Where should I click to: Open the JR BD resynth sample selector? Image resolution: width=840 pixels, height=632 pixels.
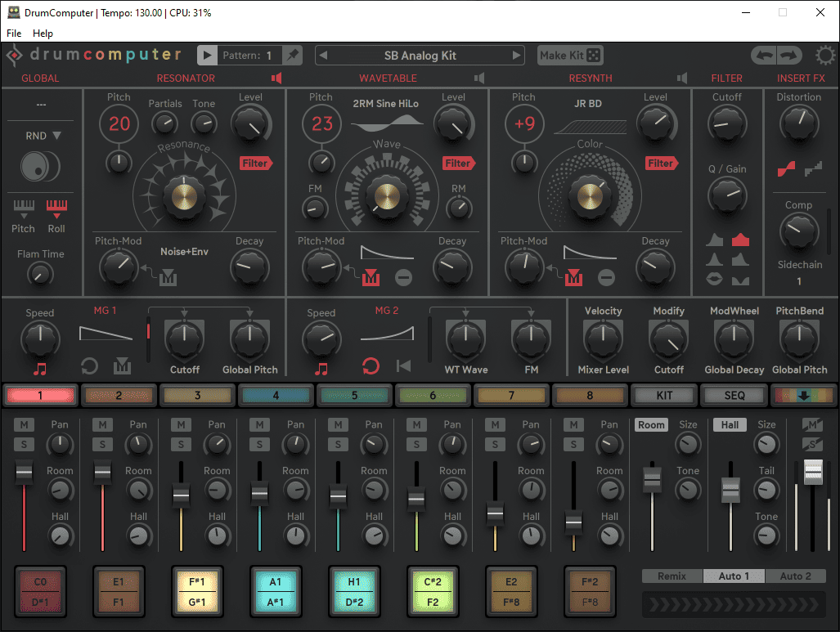point(588,104)
